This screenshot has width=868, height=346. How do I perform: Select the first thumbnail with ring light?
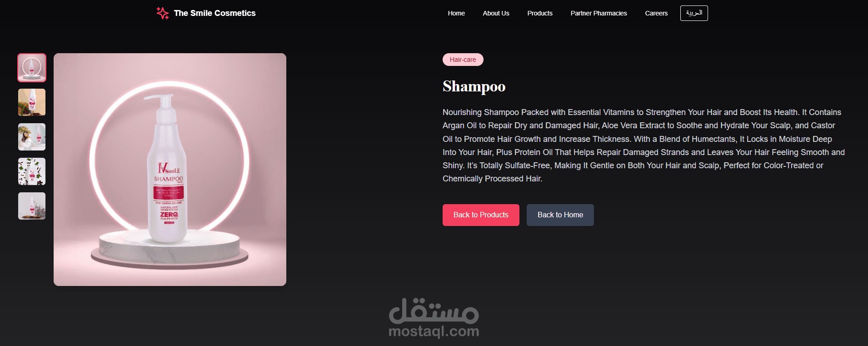pos(32,68)
